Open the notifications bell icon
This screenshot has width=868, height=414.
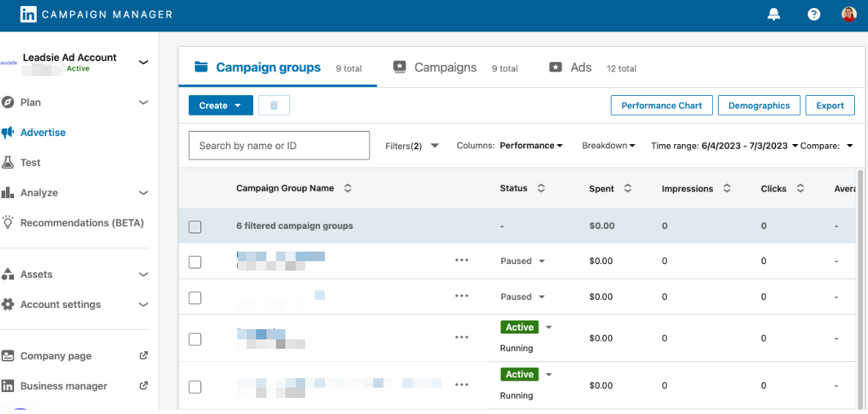[x=774, y=14]
